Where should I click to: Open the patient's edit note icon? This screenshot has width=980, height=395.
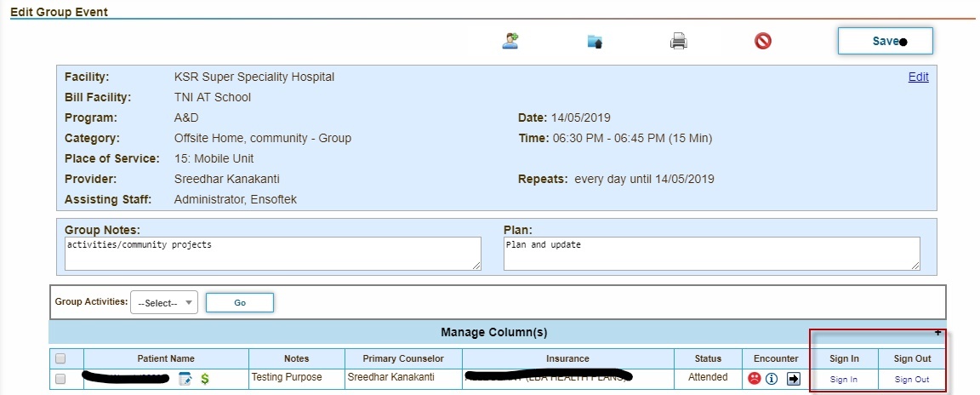point(185,378)
